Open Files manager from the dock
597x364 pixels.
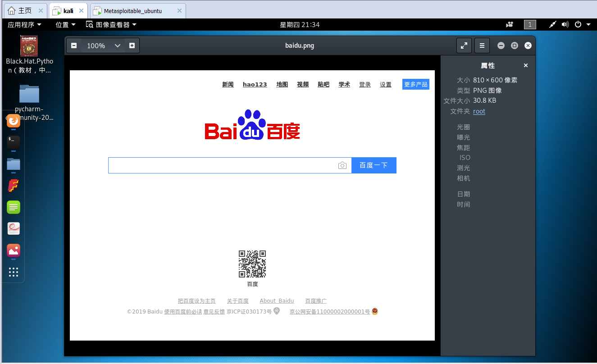coord(14,164)
